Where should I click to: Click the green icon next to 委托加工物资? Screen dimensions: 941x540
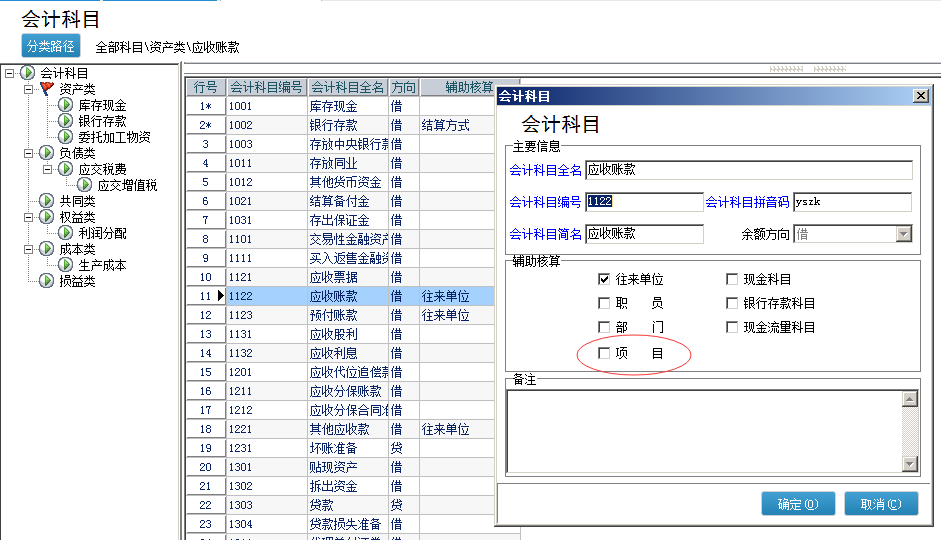click(65, 137)
